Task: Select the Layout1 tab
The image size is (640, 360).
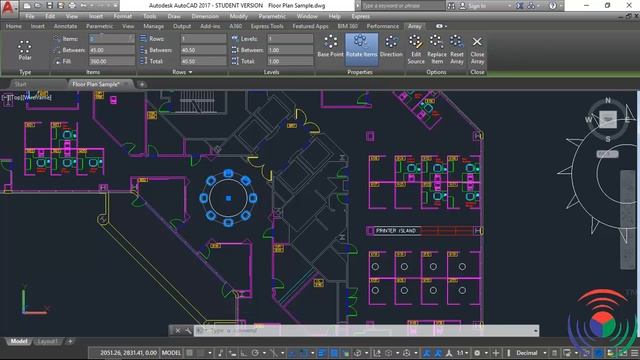Action: (x=47, y=341)
